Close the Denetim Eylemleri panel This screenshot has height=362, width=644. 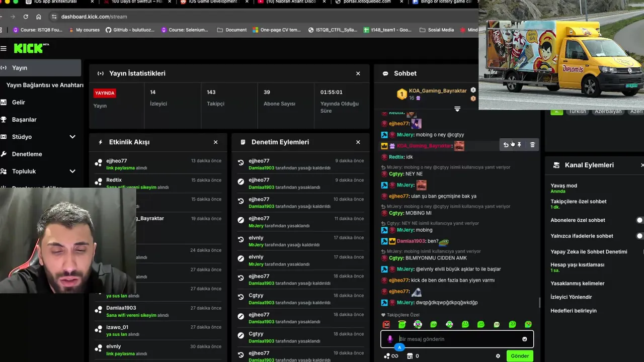(x=358, y=142)
